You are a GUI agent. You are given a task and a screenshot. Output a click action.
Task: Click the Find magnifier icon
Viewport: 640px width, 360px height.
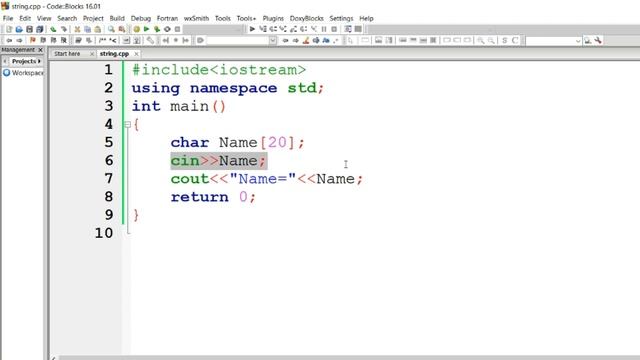(111, 29)
